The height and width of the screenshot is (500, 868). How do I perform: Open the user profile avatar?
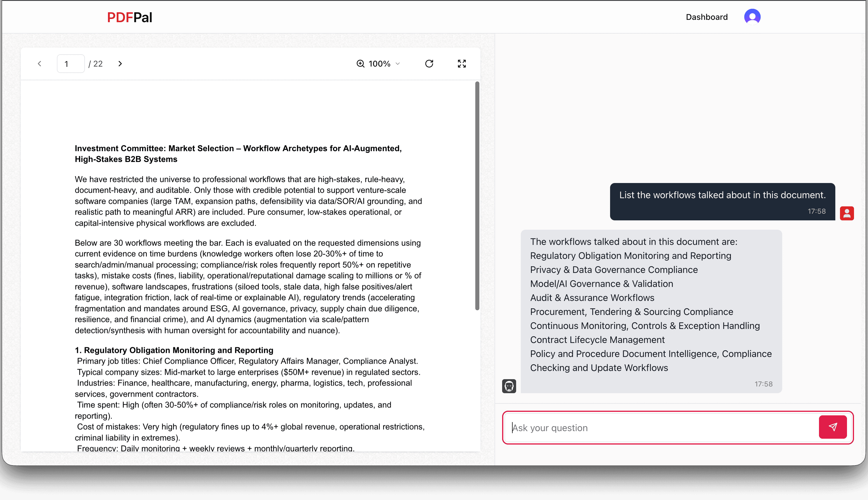(x=752, y=17)
